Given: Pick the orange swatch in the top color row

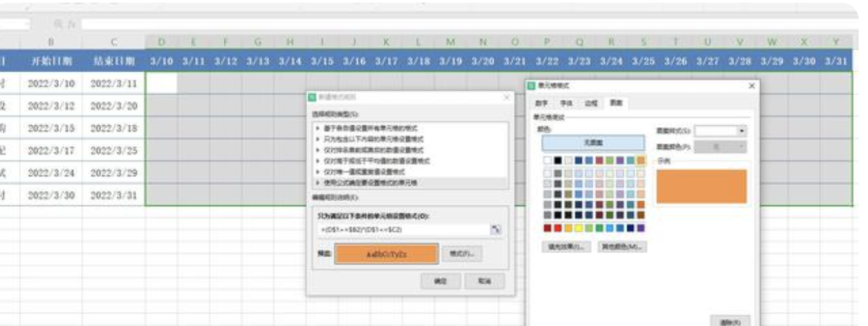Looking at the screenshot, I should click(640, 160).
